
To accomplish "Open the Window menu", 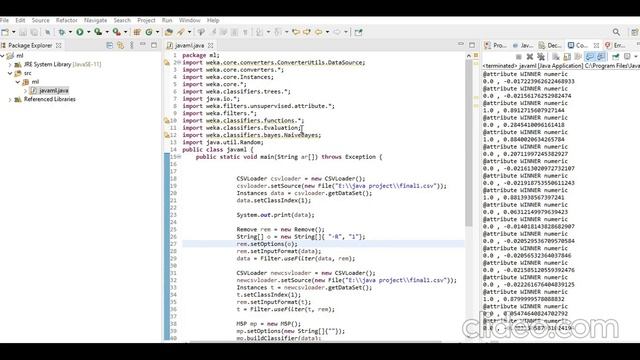I will click(190, 20).
